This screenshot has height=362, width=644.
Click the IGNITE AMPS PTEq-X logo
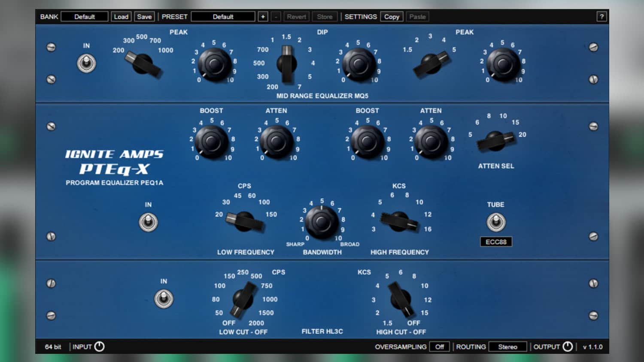[x=114, y=163]
